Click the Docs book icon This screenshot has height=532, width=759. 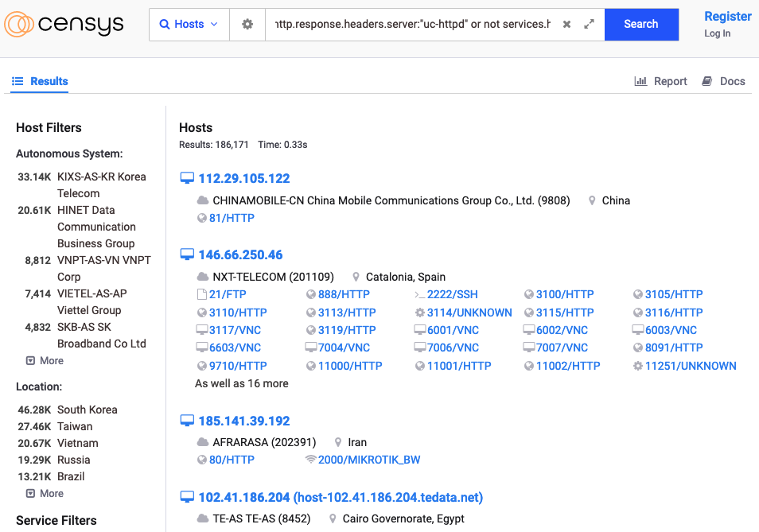pyautogui.click(x=706, y=81)
